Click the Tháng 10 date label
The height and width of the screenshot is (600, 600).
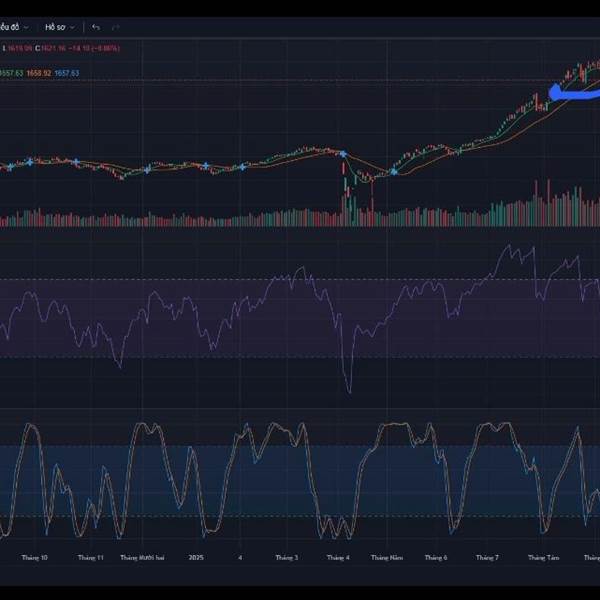(34, 558)
